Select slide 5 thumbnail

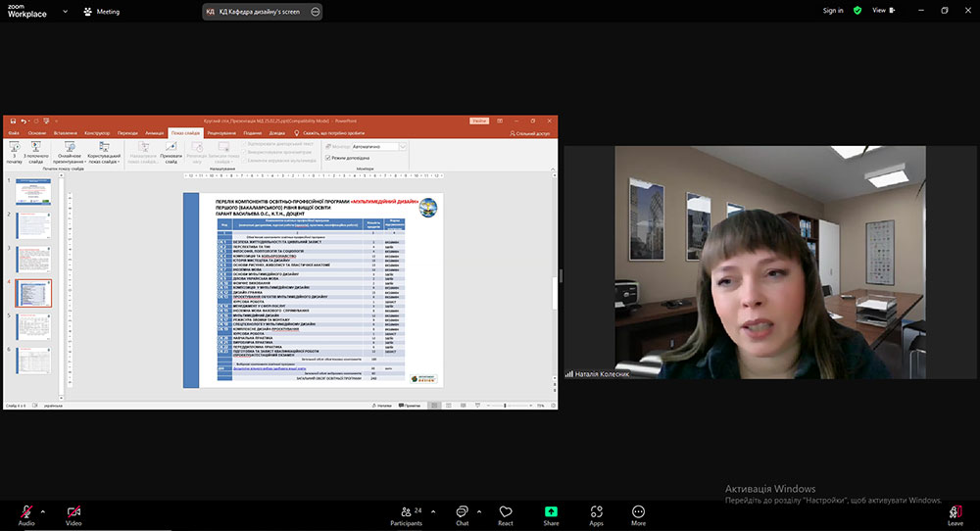(x=33, y=326)
